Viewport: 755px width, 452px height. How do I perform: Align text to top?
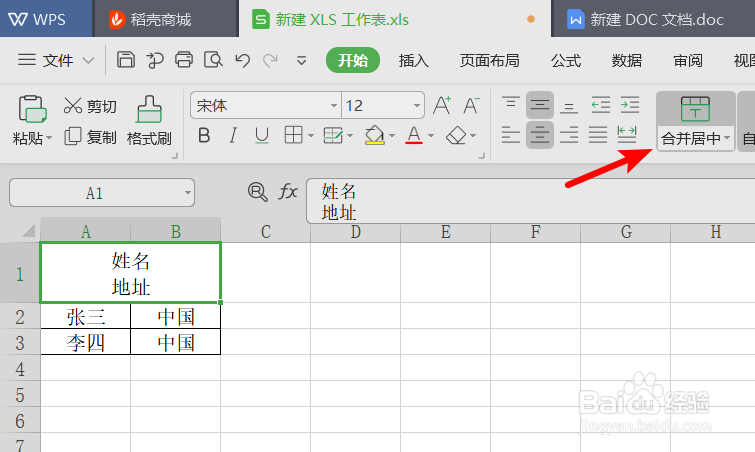pyautogui.click(x=510, y=104)
